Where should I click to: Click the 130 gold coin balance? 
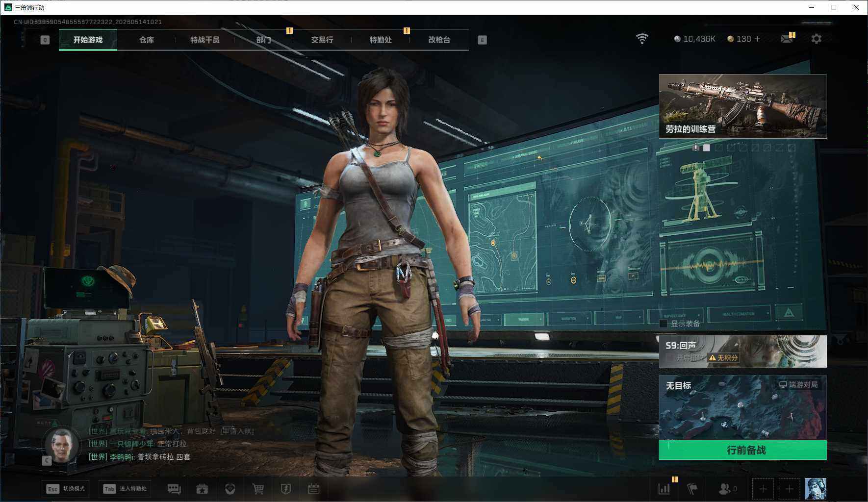pos(740,39)
